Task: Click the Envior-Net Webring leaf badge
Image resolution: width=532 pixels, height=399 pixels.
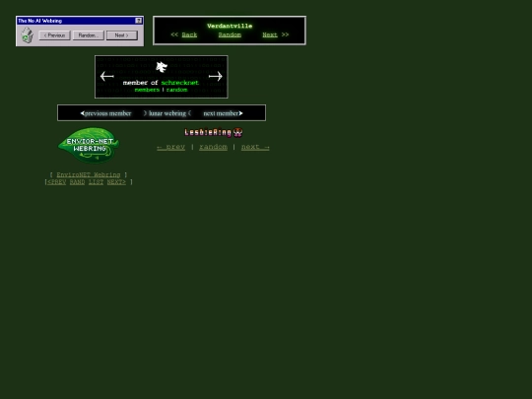Action: [x=89, y=145]
